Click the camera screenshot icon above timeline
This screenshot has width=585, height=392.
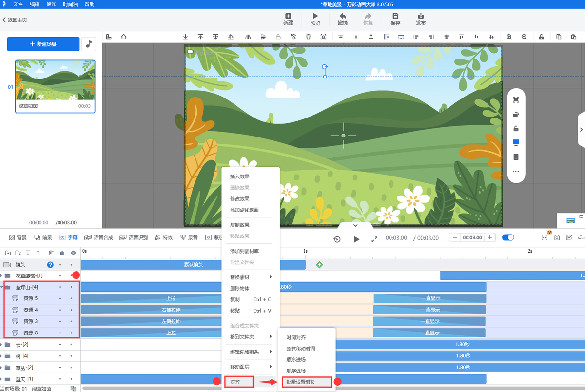(x=557, y=238)
